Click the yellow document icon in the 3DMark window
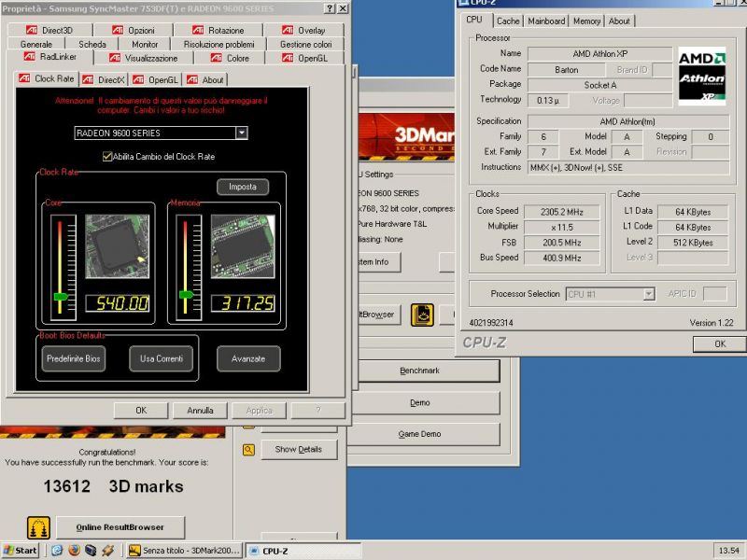This screenshot has height=560, width=747. [x=422, y=315]
